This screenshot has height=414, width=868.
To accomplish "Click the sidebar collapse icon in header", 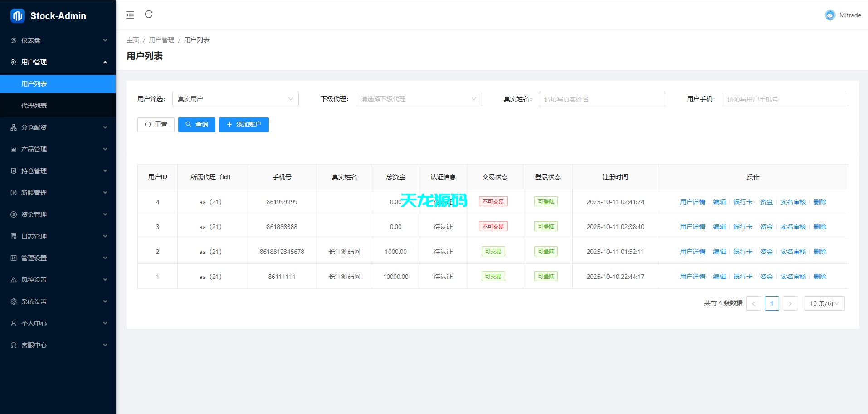I will pos(130,15).
